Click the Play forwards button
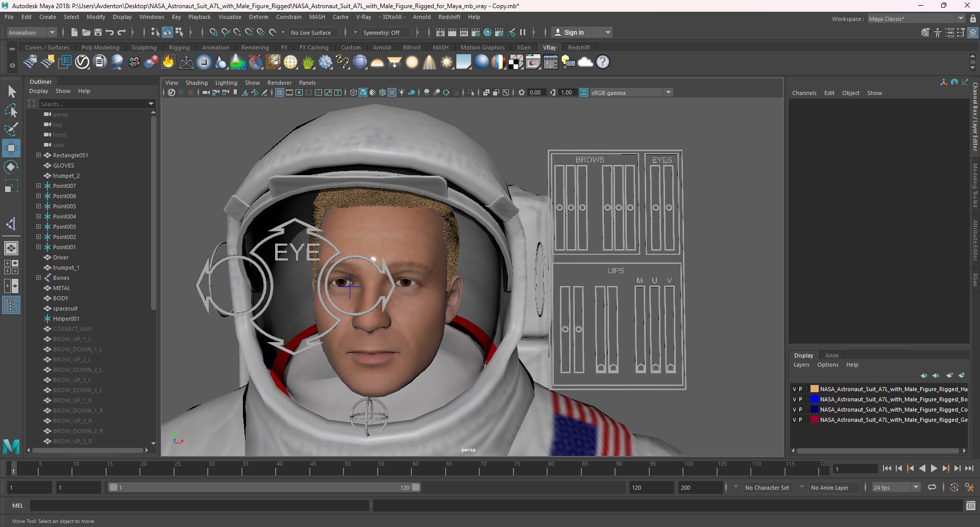Image resolution: width=980 pixels, height=527 pixels. 934,468
